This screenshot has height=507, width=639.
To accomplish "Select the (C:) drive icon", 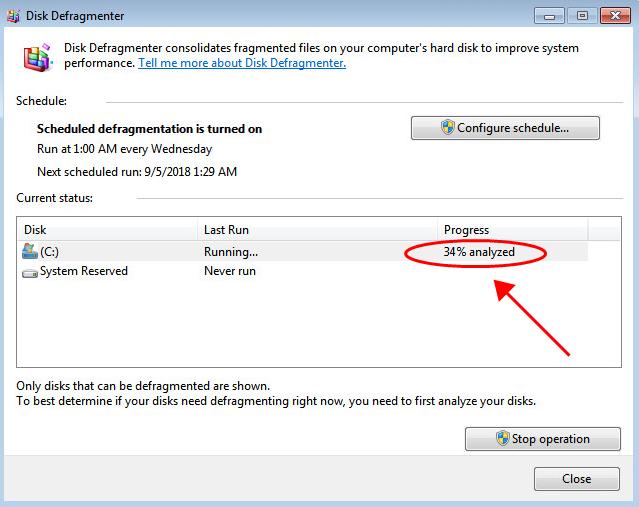I will (29, 251).
